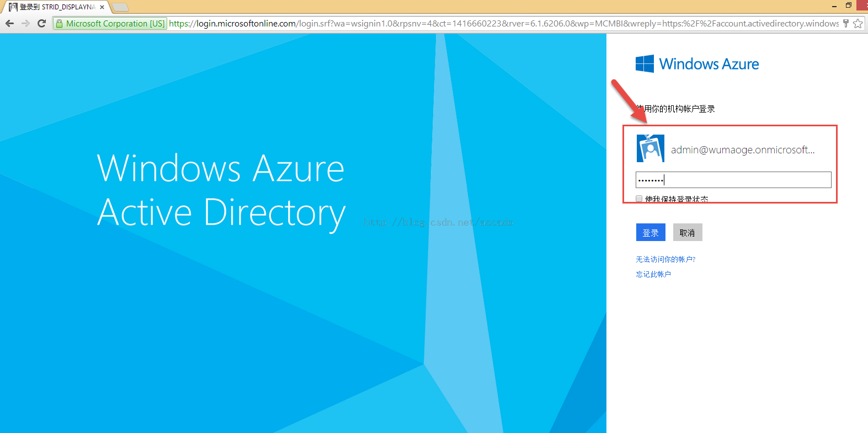Click the 忘记此帐户 link

pyautogui.click(x=653, y=274)
